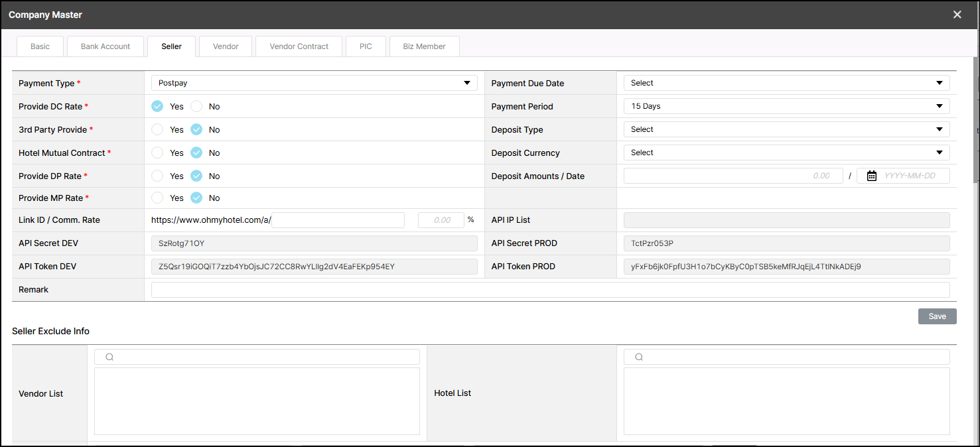
Task: Expand the Payment Due Date dropdown
Action: [x=786, y=83]
